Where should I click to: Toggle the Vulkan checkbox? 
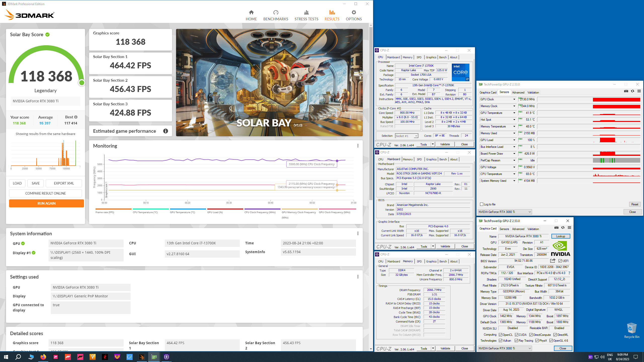(x=500, y=341)
